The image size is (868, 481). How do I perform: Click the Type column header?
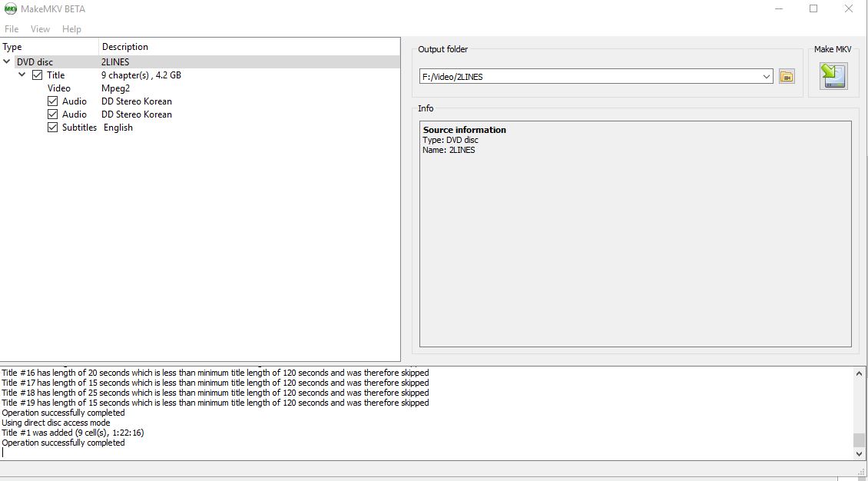coord(50,47)
